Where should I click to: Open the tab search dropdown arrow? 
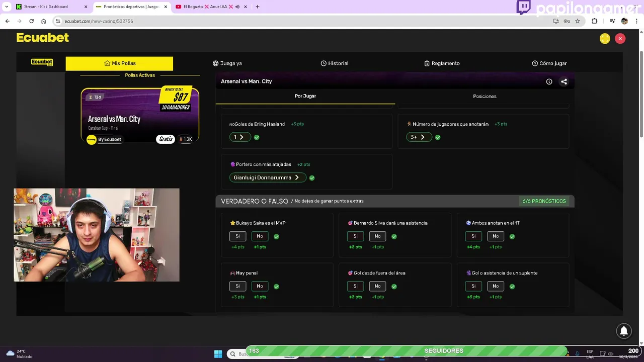(x=7, y=7)
